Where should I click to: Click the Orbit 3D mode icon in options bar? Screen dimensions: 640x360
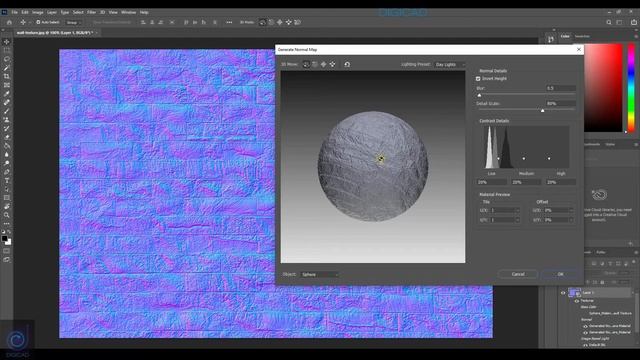[262, 22]
